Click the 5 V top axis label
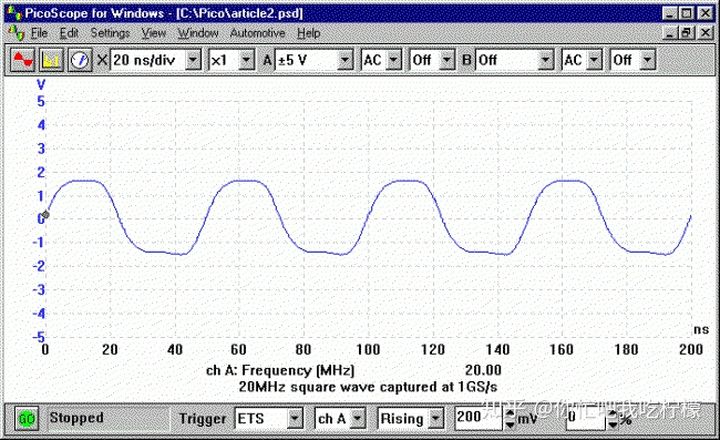The height and width of the screenshot is (440, 720). tap(41, 102)
